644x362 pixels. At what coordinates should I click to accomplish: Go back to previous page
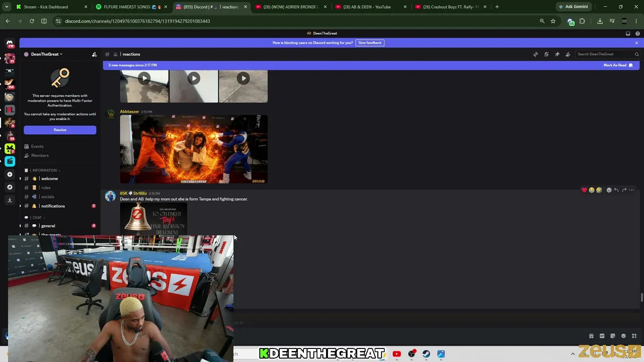click(x=8, y=21)
